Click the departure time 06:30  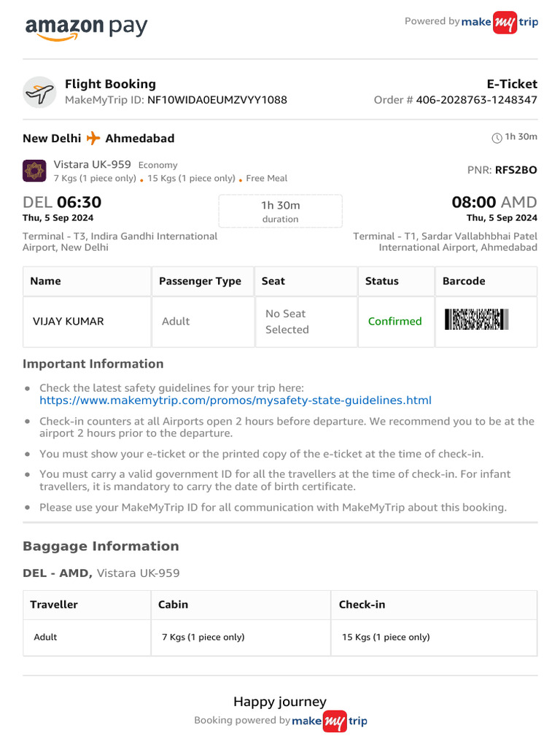[x=79, y=202]
